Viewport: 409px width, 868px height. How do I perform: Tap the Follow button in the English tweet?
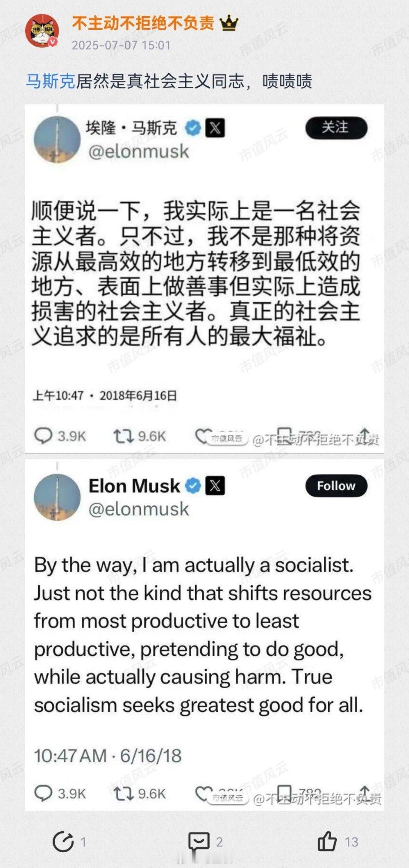coord(336,486)
